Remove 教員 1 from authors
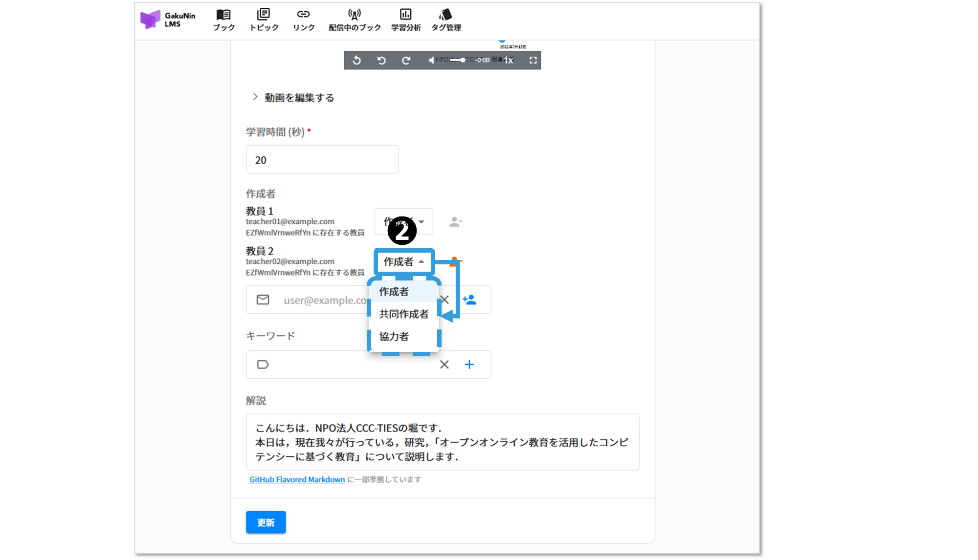This screenshot has height=560, width=978. [455, 222]
